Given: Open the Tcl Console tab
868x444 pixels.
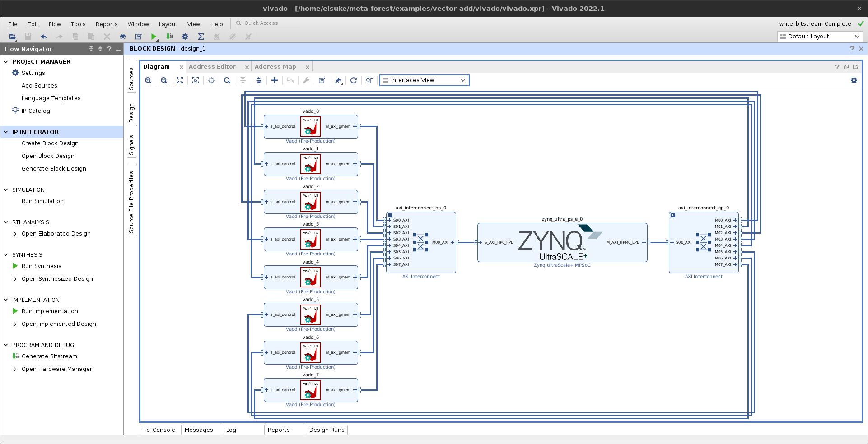Looking at the screenshot, I should 159,430.
